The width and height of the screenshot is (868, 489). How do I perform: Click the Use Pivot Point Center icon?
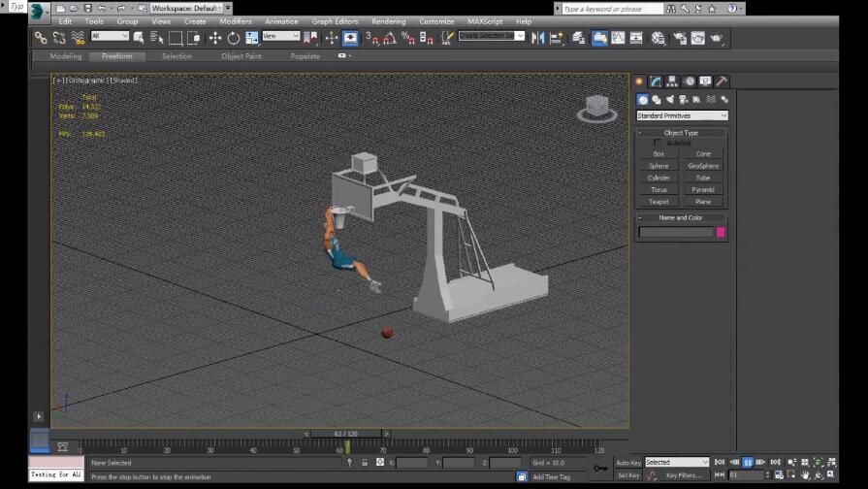tap(310, 38)
